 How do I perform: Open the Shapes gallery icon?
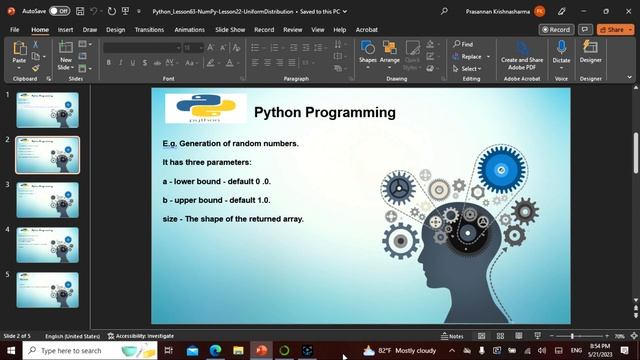point(368,48)
